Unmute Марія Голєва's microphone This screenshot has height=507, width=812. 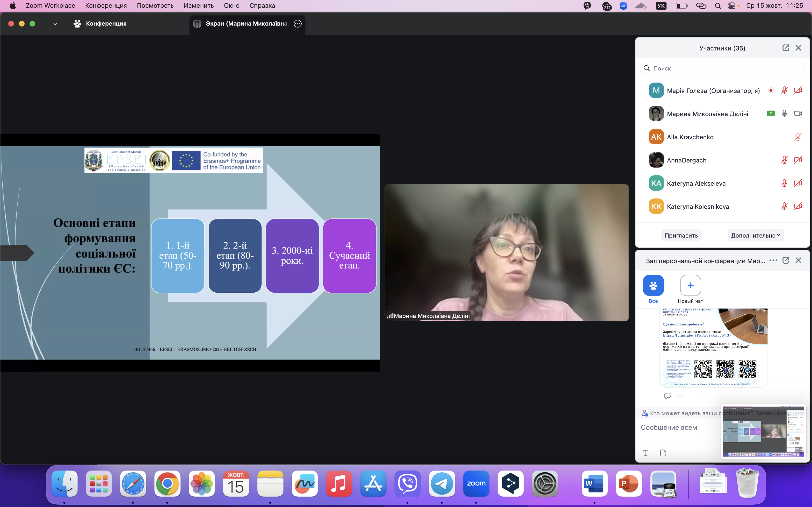click(784, 91)
